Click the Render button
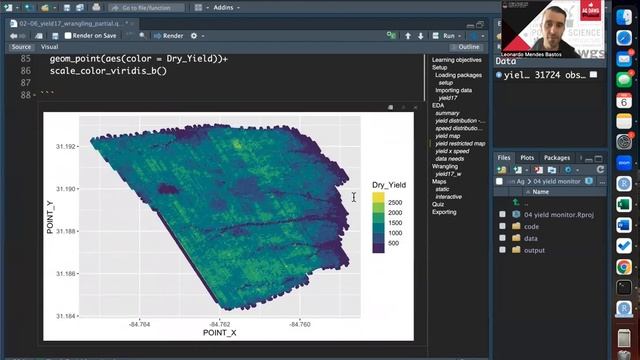Image resolution: width=640 pixels, height=360 pixels. tap(169, 36)
